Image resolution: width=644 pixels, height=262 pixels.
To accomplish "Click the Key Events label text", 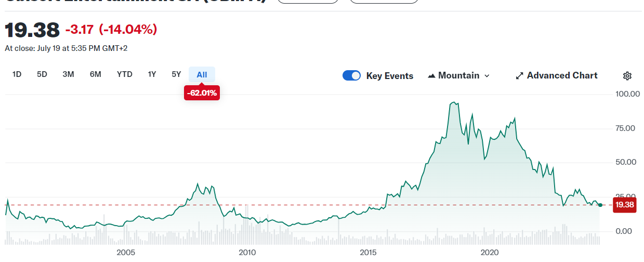I will point(390,76).
